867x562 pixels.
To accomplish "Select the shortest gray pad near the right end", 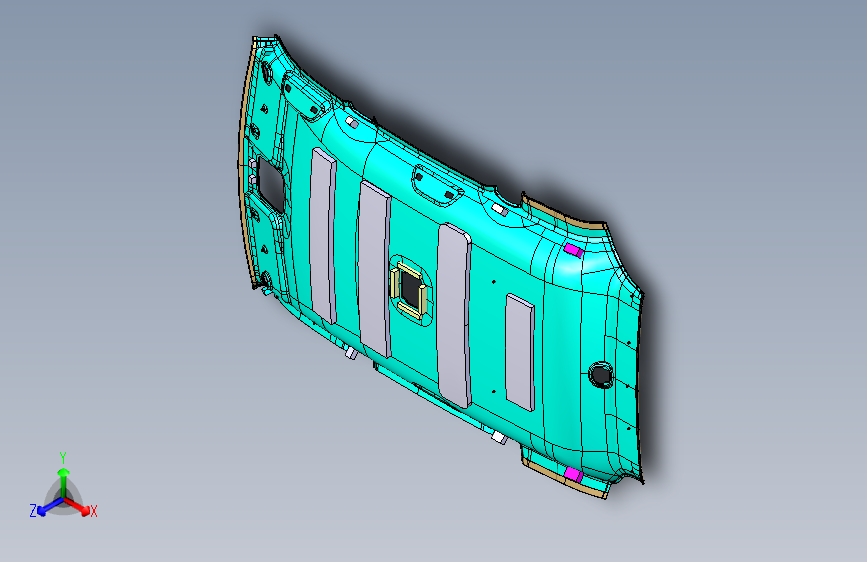I will pos(520,353).
